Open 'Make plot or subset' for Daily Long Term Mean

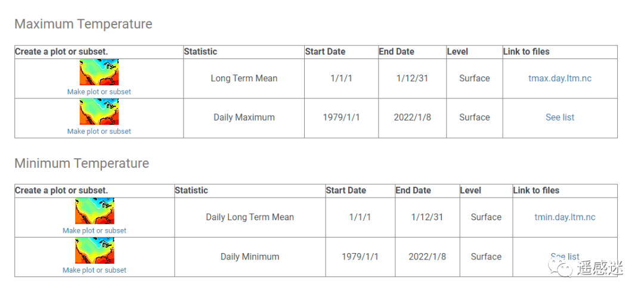pos(94,230)
